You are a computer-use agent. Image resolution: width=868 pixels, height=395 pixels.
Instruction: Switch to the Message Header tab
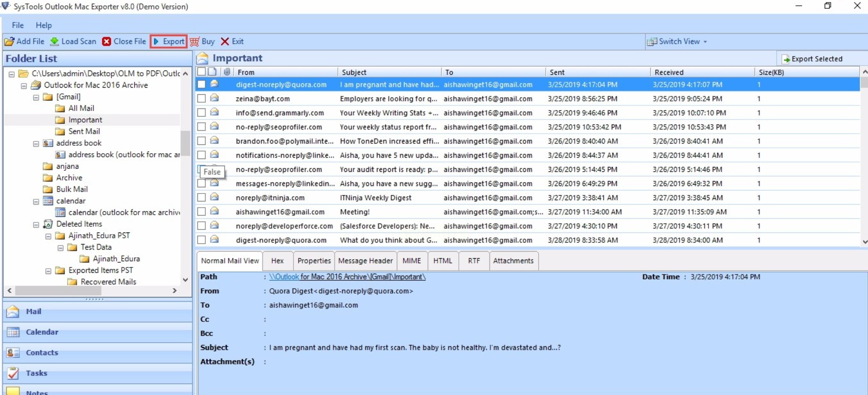365,261
